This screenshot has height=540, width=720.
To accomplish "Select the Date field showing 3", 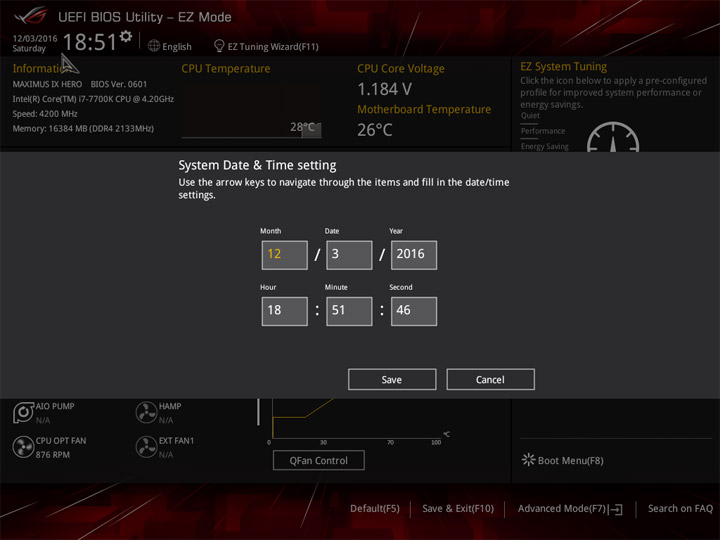I will 349,255.
